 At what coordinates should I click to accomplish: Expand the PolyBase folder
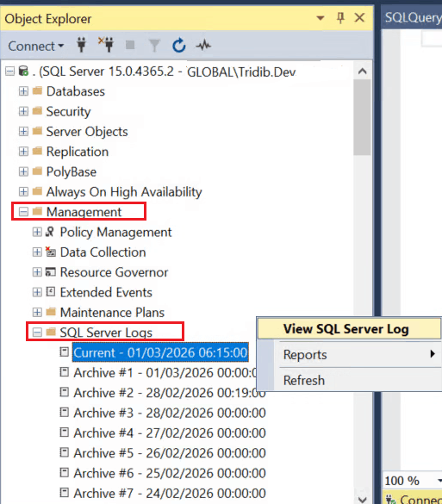pos(23,171)
